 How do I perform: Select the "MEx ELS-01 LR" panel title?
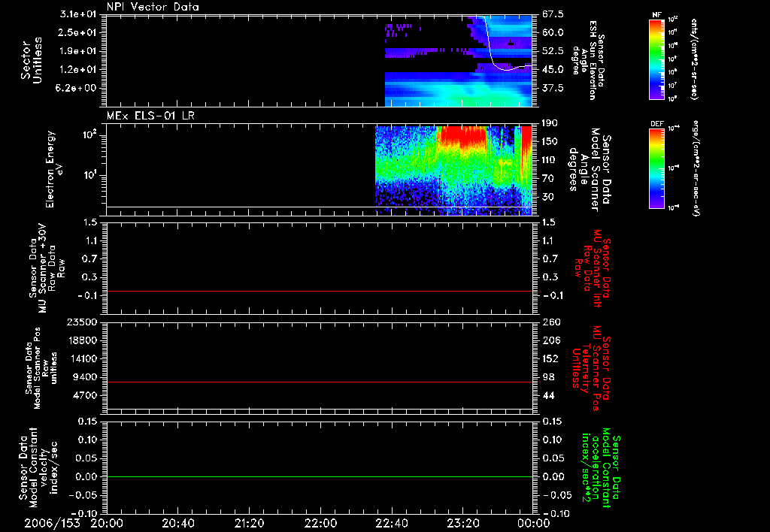(150, 116)
